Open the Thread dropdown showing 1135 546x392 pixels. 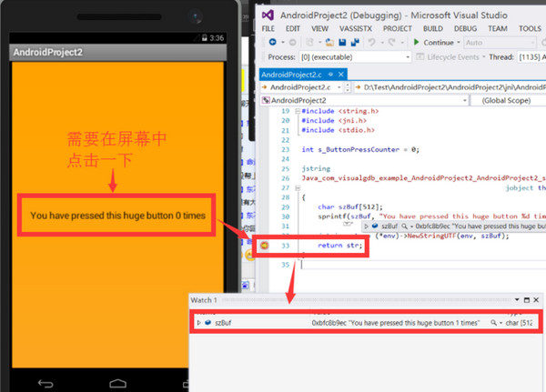pos(531,57)
